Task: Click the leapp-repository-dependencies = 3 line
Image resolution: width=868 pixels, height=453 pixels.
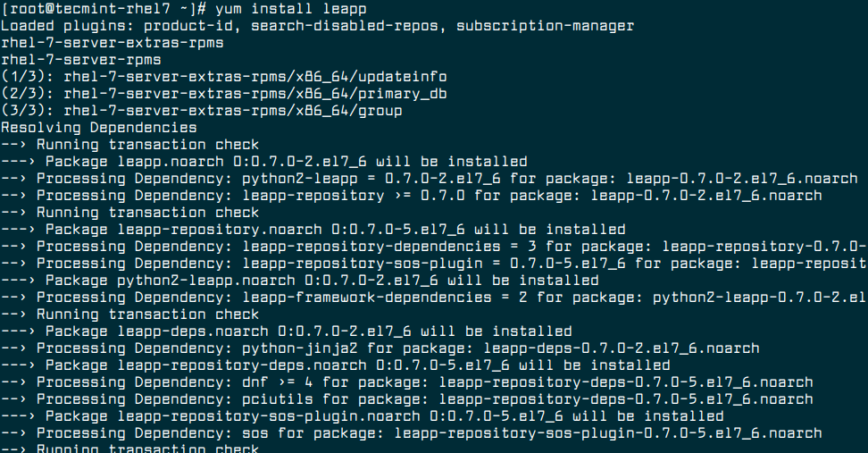Action: tap(434, 247)
